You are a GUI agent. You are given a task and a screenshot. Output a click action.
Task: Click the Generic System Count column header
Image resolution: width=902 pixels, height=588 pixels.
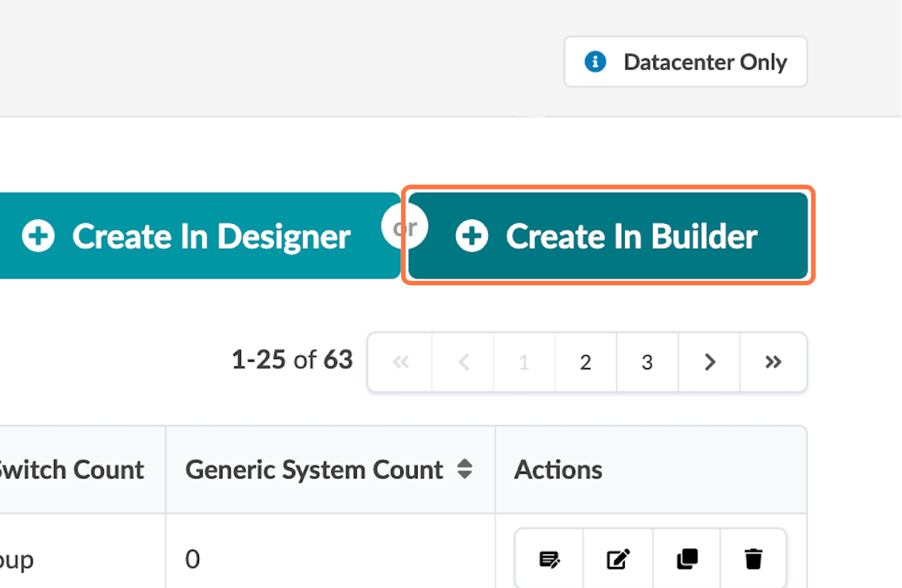click(x=314, y=470)
